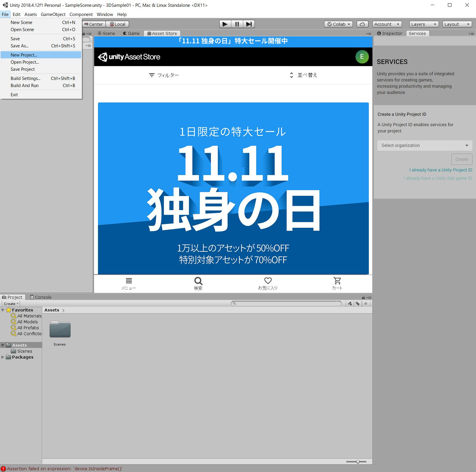Click the error icon in status bar
This screenshot has width=476, height=472.
pyautogui.click(x=3, y=469)
